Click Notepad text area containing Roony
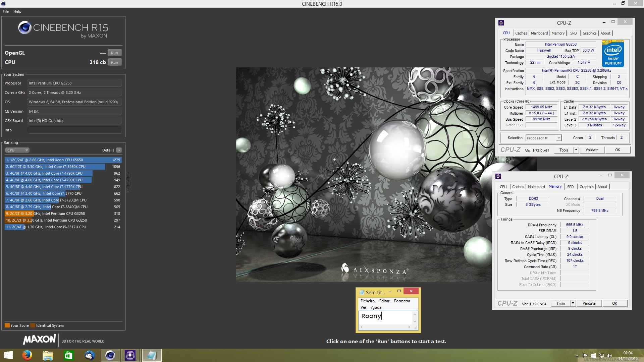The height and width of the screenshot is (362, 644). 386,317
